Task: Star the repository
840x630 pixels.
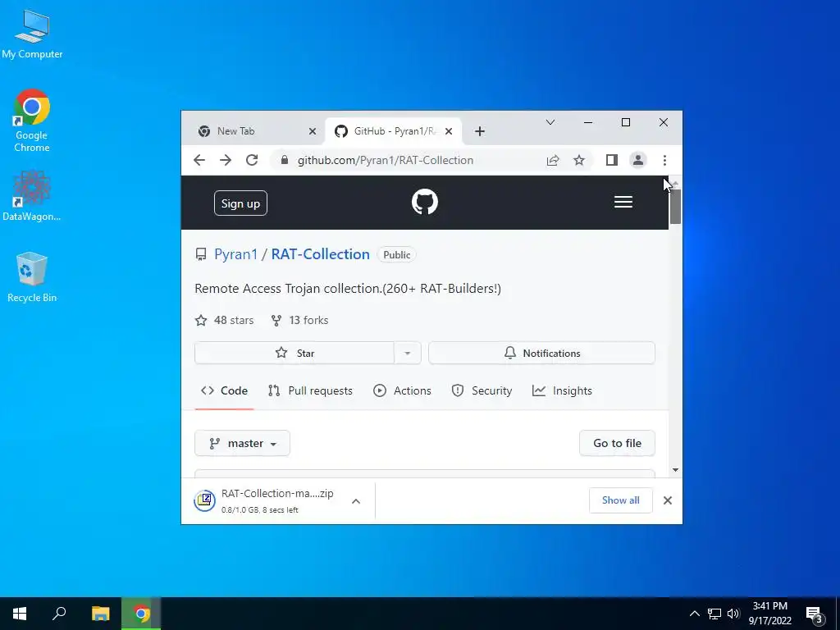Action: 294,353
